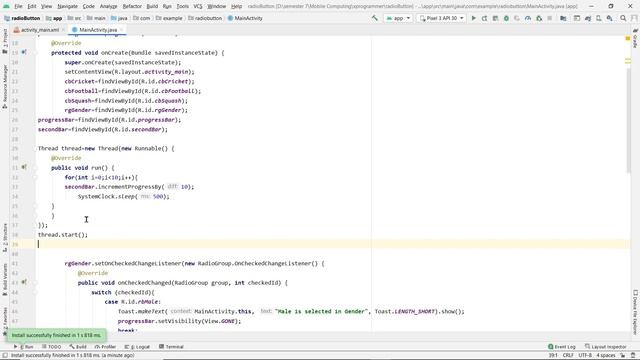
Task: Open the Resource Manager sidebar button
Action: [5, 87]
